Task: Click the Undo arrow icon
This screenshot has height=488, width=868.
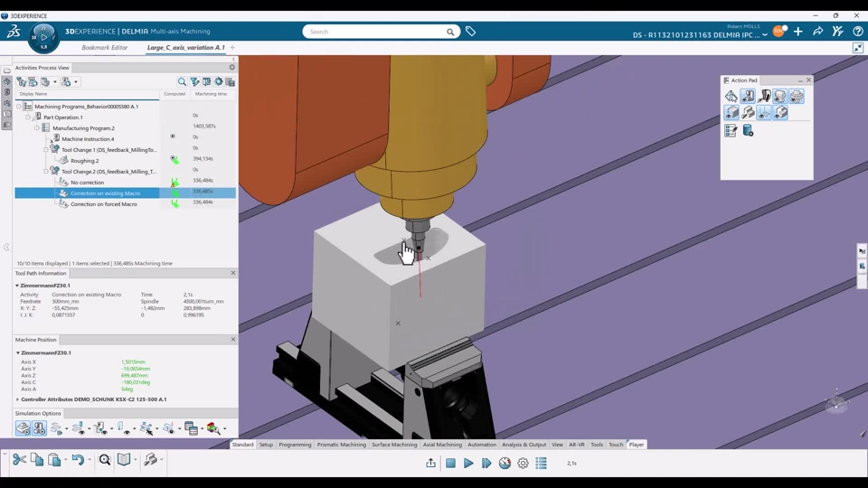Action: pos(78,460)
